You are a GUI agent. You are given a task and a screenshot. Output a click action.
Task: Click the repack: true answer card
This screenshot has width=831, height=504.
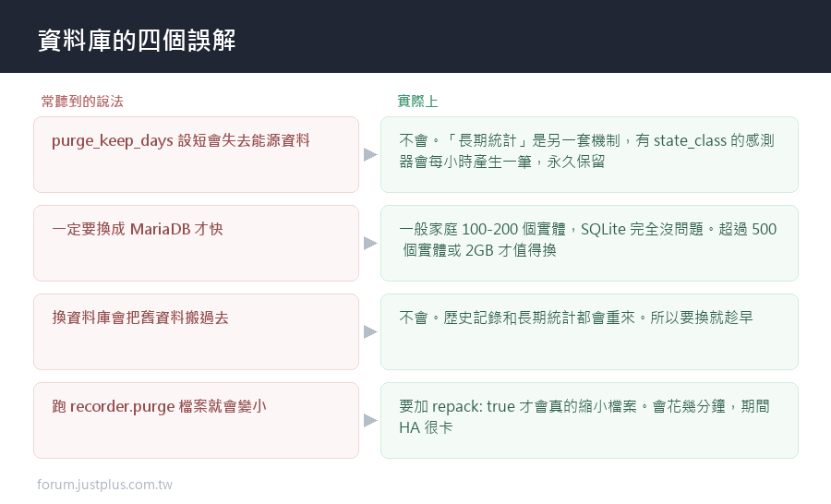click(589, 420)
